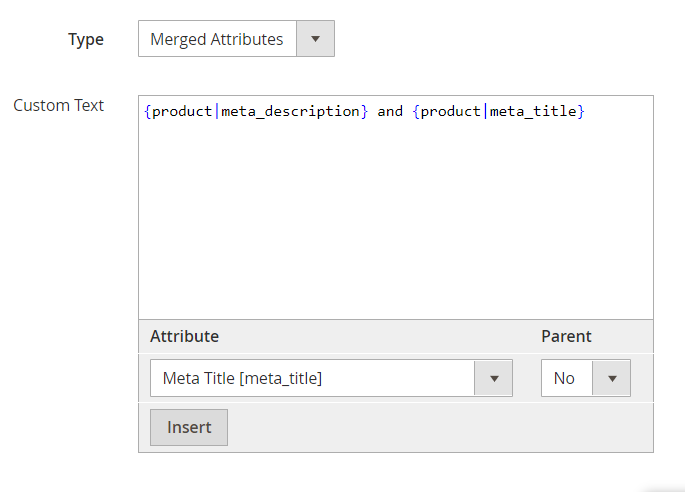685x492 pixels.
Task: Click the word 'and' in custom text
Action: [390, 111]
